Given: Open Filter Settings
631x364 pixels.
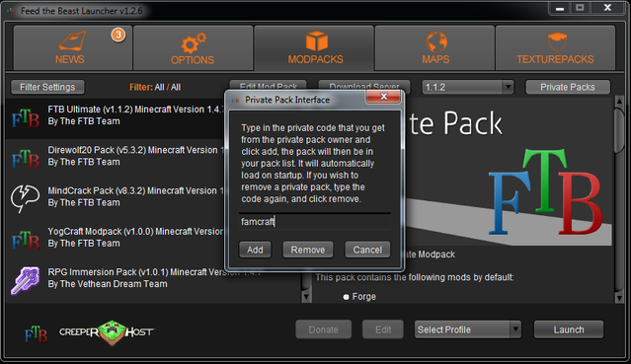Looking at the screenshot, I should click(x=47, y=87).
